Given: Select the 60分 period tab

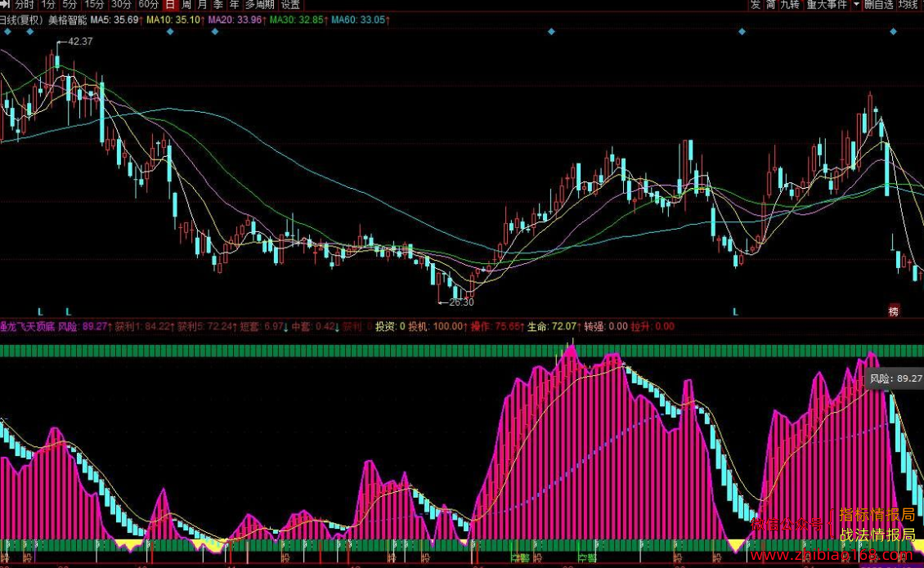Looking at the screenshot, I should pos(149,5).
